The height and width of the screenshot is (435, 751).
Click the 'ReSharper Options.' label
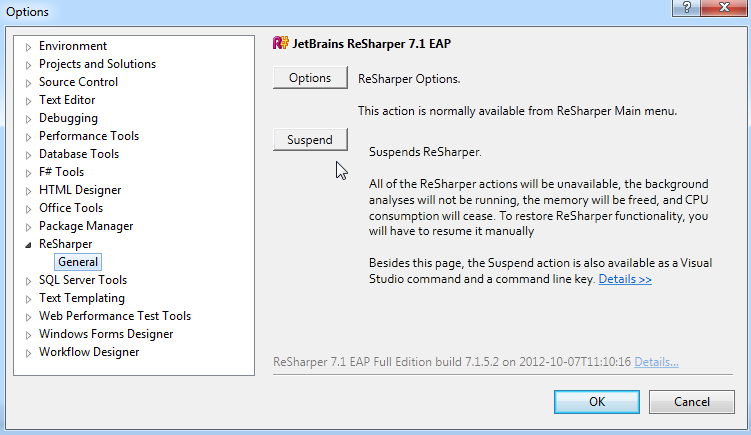click(x=409, y=79)
